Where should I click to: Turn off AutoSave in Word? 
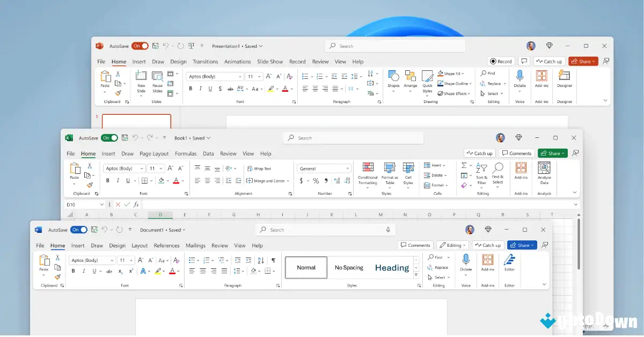tap(78, 230)
